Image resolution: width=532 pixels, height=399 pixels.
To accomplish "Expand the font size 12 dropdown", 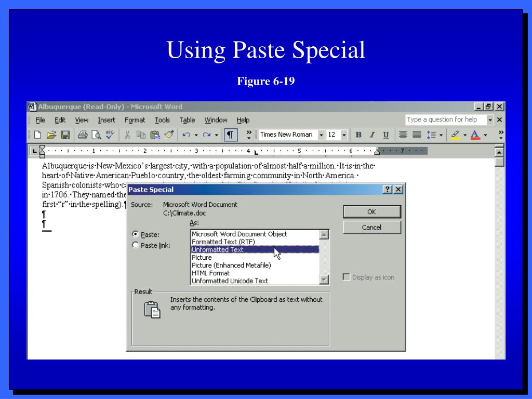I will (x=344, y=135).
